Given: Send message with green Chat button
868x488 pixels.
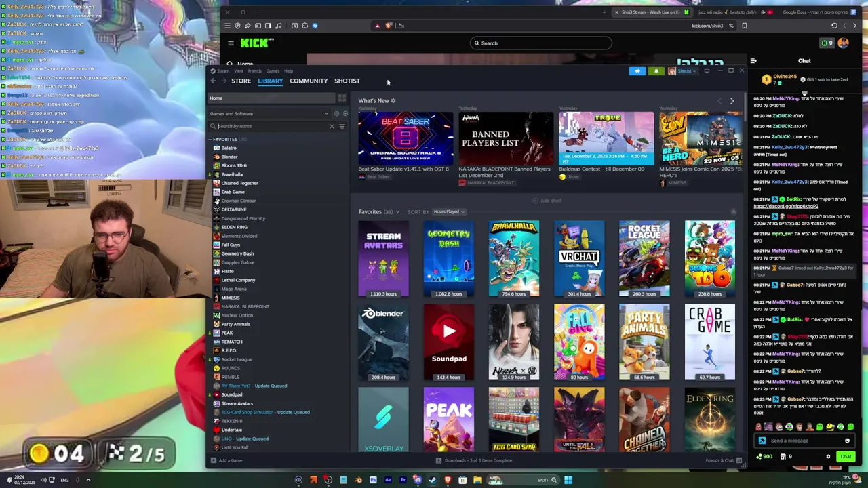Looking at the screenshot, I should tap(846, 457).
